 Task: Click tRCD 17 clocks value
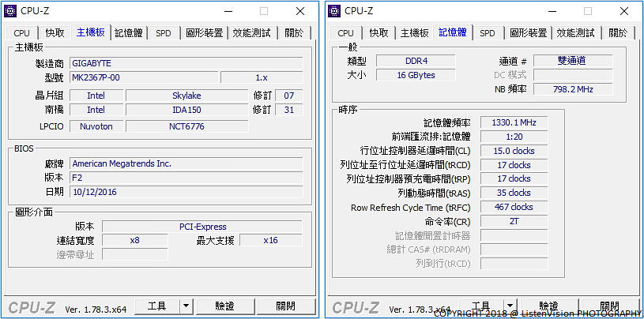pyautogui.click(x=514, y=165)
